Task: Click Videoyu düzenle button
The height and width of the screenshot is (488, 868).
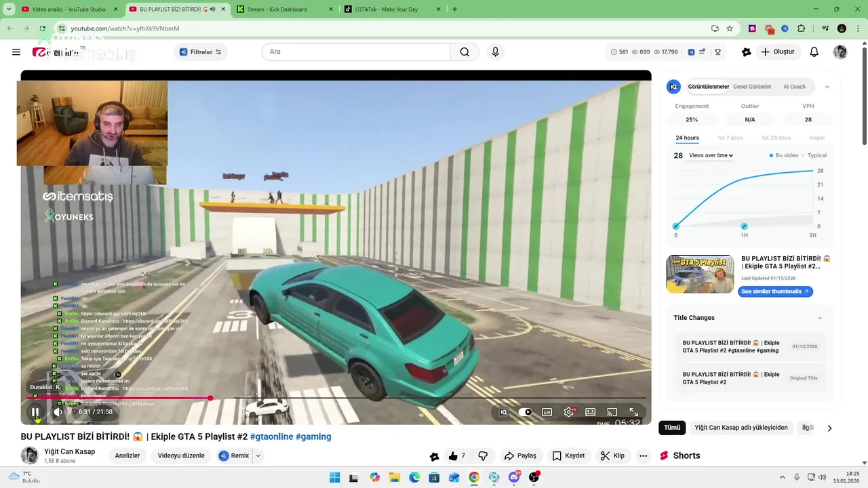Action: click(x=181, y=455)
